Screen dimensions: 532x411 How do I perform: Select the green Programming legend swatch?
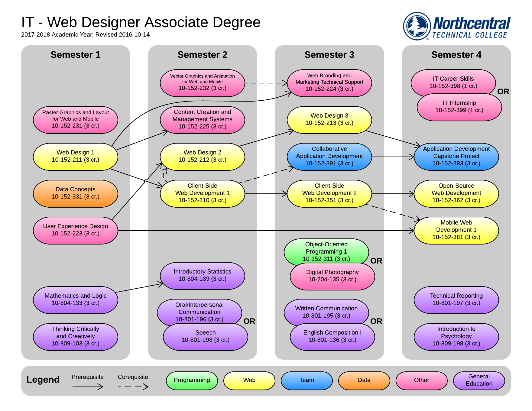click(x=192, y=380)
